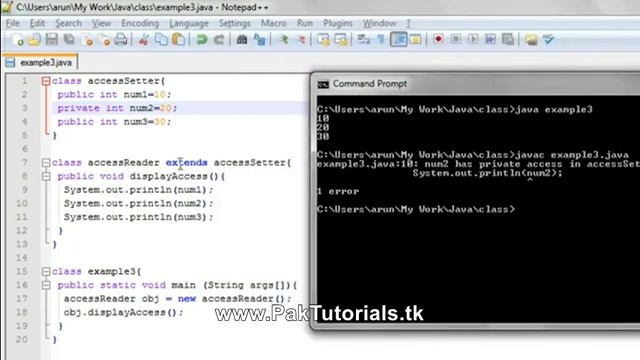Screen dimensions: 640x360
Task: Click the "private int num2=20;" line
Action: pyautogui.click(x=117, y=108)
